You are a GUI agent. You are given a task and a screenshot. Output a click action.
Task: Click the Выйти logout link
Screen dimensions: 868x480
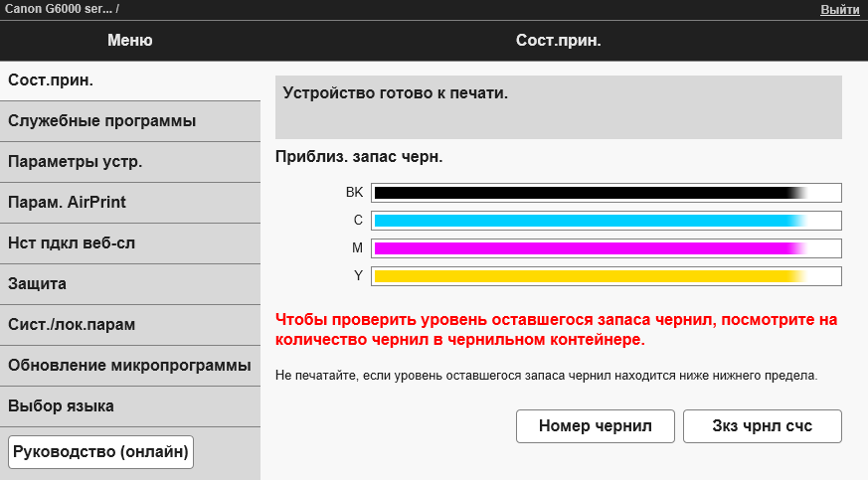click(x=839, y=10)
